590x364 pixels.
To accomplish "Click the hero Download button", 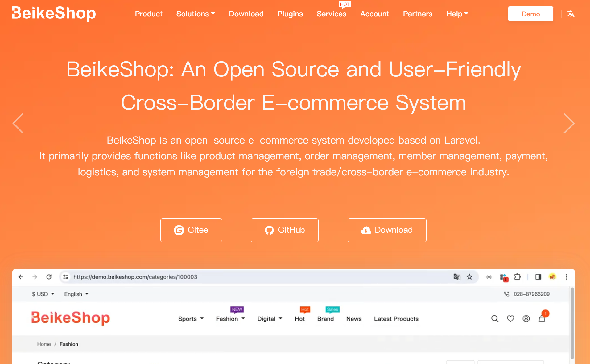I will coord(387,230).
